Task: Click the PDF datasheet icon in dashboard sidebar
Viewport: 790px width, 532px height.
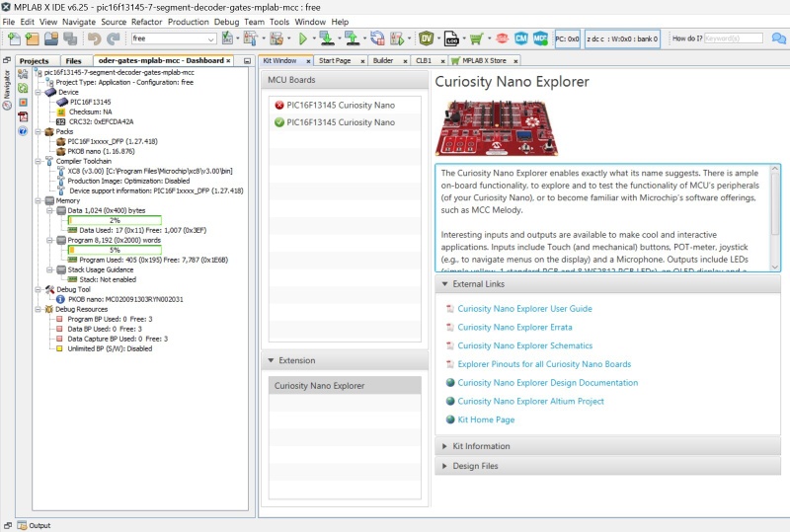Action: tap(23, 116)
